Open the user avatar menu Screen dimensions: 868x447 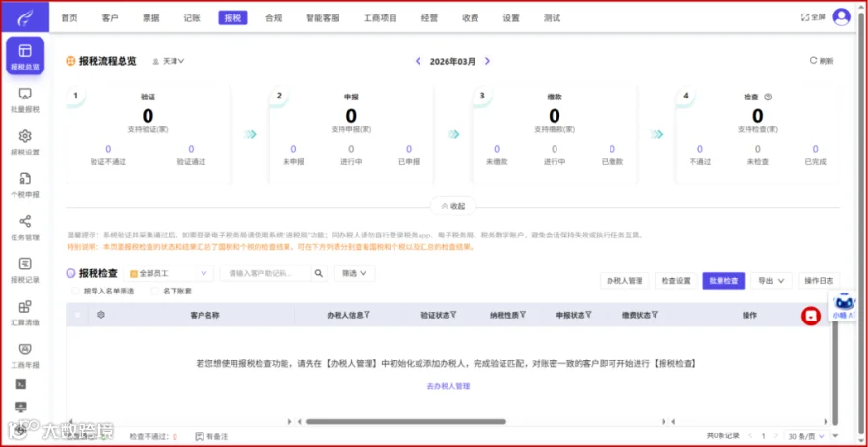click(841, 17)
